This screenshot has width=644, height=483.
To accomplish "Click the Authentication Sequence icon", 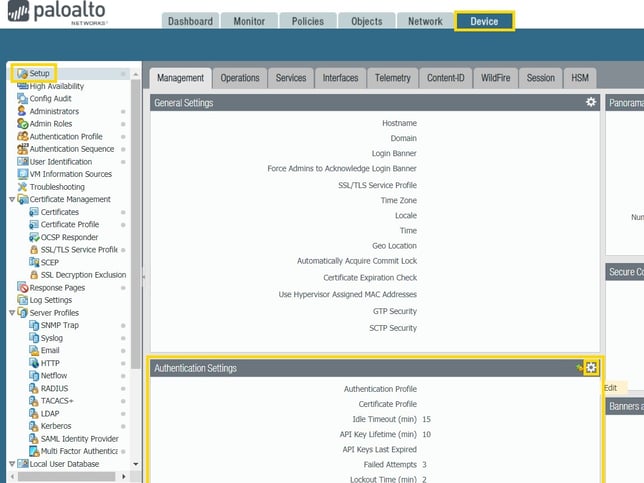I will (x=22, y=149).
